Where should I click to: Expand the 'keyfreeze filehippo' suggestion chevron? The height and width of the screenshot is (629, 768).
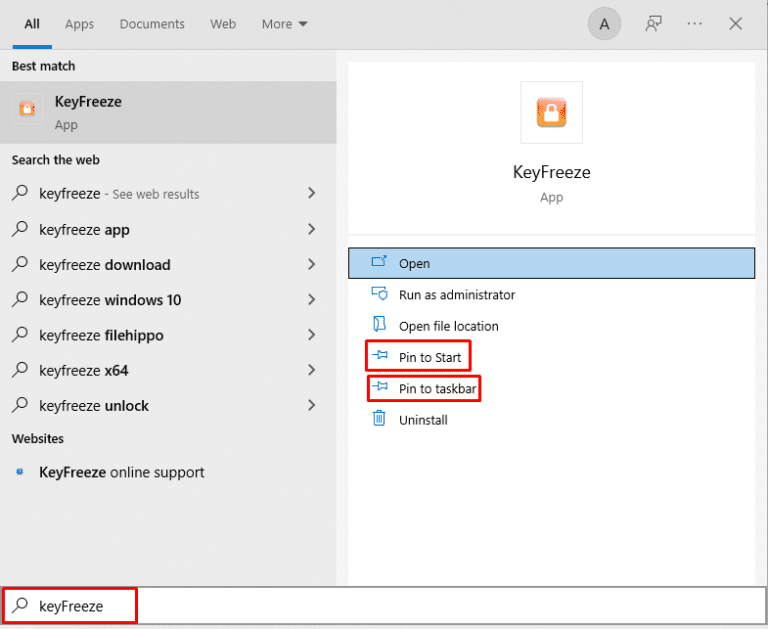click(312, 335)
